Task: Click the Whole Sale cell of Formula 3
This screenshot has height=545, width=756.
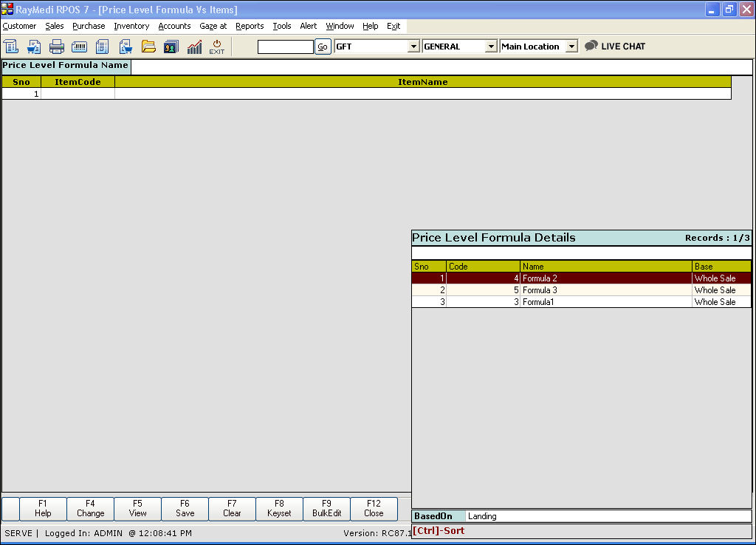Action: 722,290
